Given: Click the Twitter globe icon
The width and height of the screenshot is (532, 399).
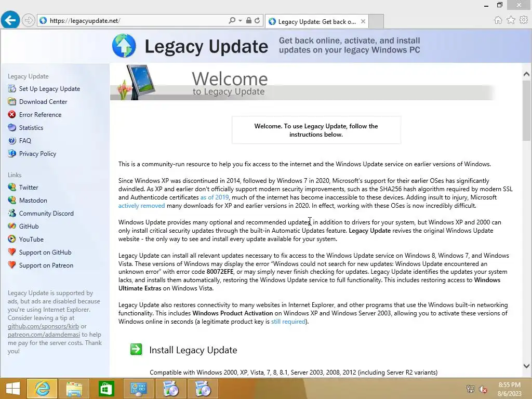Looking at the screenshot, I should pyautogui.click(x=12, y=187).
